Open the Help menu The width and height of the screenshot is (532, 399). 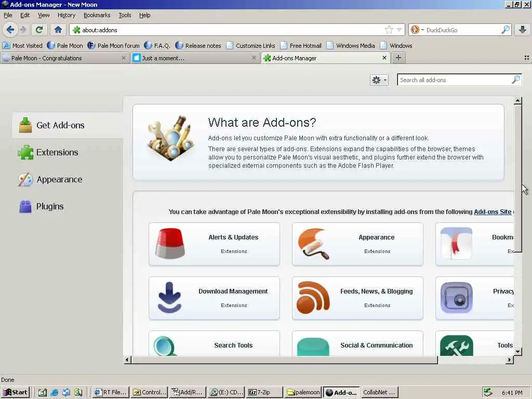point(144,15)
